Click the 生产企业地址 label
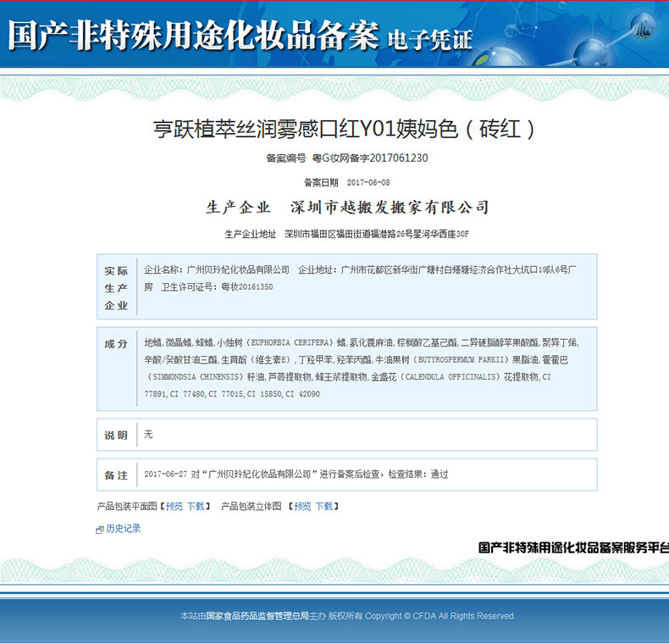 pos(251,234)
